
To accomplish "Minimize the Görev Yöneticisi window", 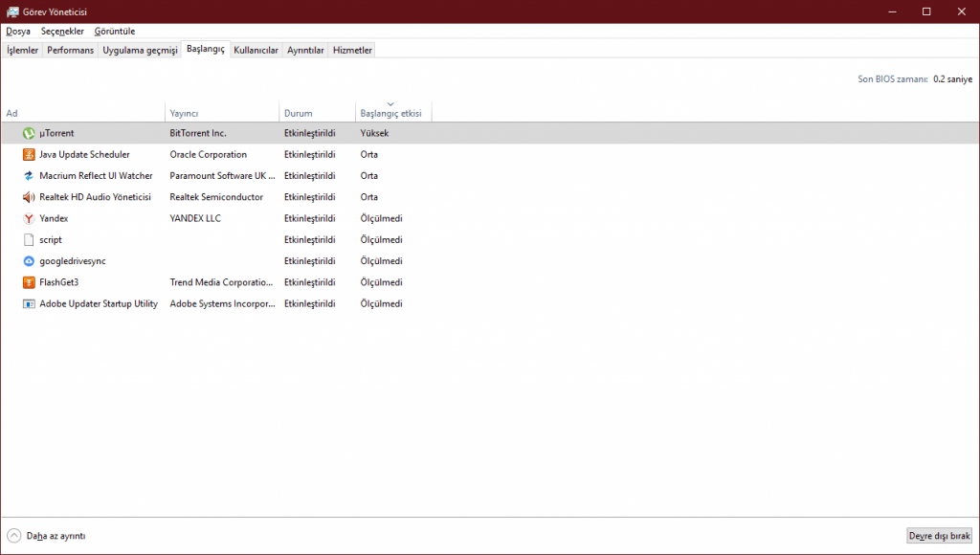I will tap(893, 11).
